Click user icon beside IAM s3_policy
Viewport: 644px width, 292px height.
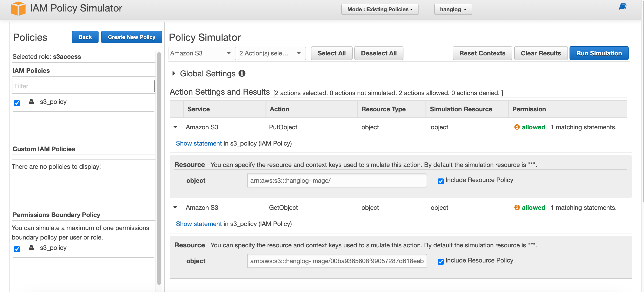click(31, 102)
